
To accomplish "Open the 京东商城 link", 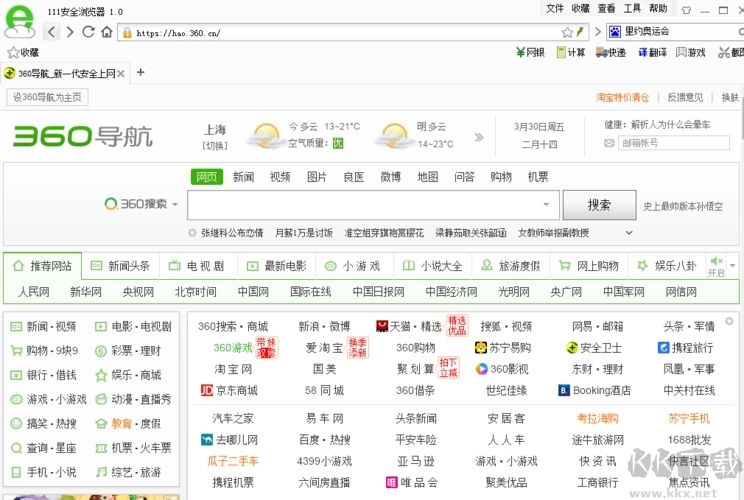I will pos(230,390).
